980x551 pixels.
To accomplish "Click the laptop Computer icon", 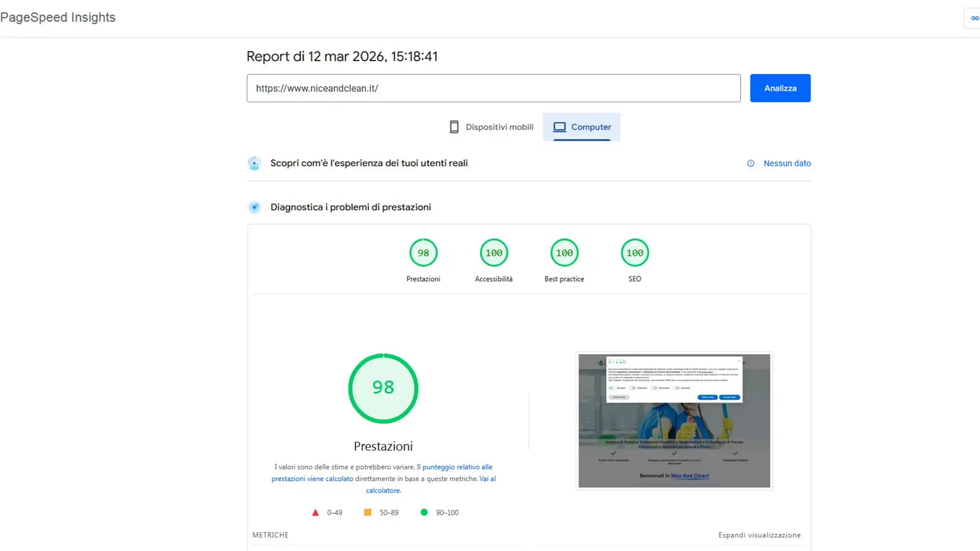I will pos(559,127).
